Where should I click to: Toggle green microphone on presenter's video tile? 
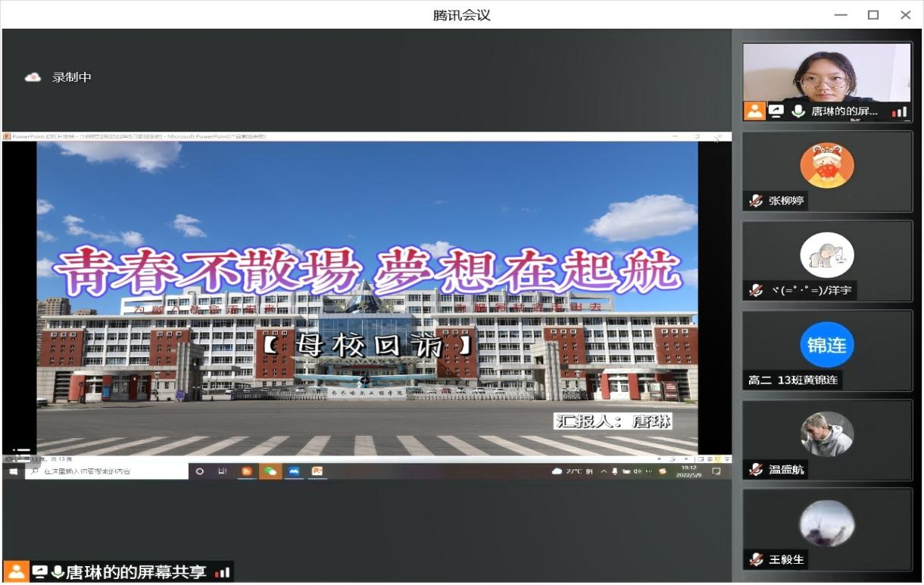(798, 111)
